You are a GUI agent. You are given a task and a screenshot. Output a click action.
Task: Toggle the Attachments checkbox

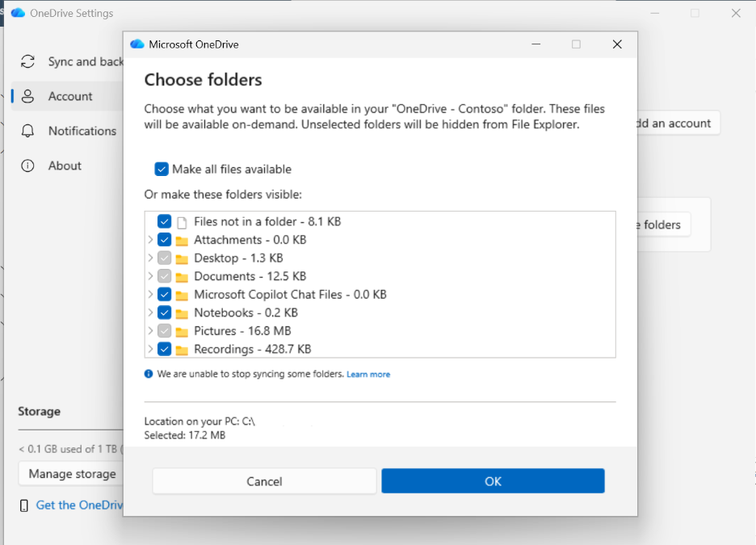click(x=165, y=240)
